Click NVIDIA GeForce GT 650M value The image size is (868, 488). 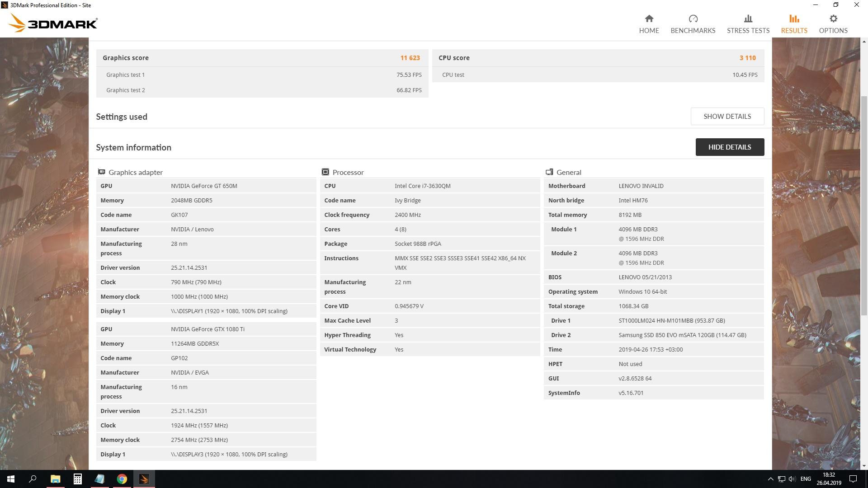tap(204, 186)
